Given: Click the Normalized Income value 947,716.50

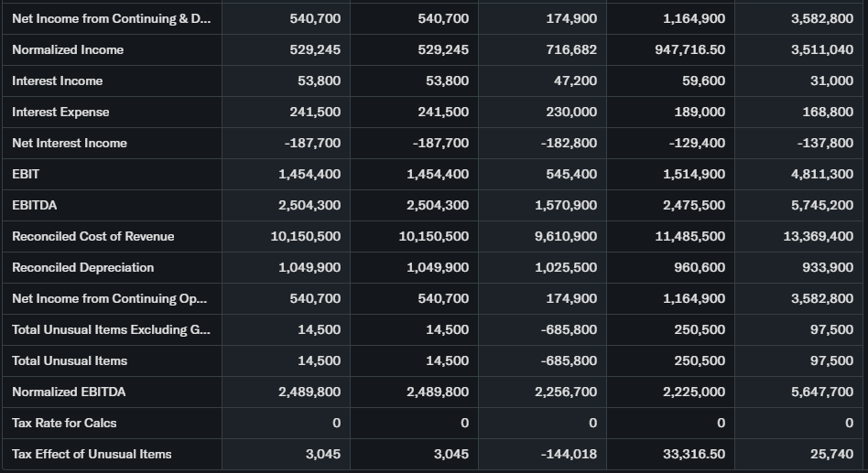Looking at the screenshot, I should pos(689,49).
